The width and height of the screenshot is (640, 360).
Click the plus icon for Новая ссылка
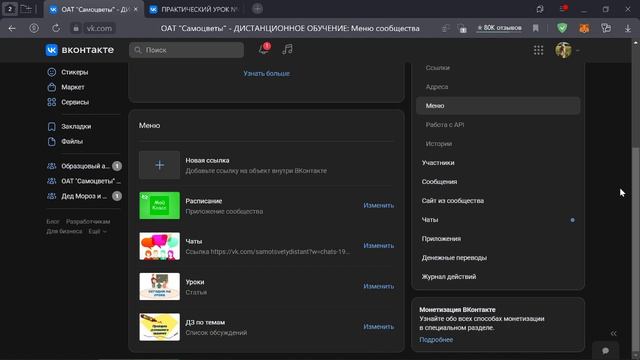point(159,165)
